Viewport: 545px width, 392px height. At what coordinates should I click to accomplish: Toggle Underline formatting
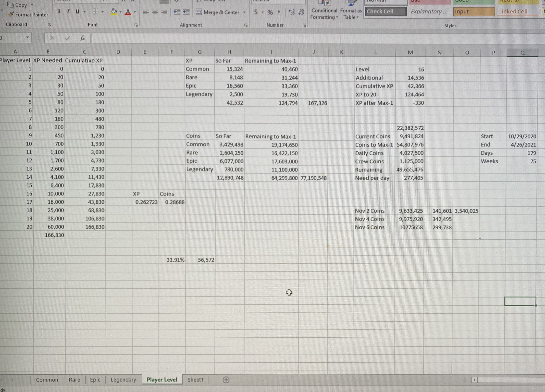pyautogui.click(x=77, y=11)
